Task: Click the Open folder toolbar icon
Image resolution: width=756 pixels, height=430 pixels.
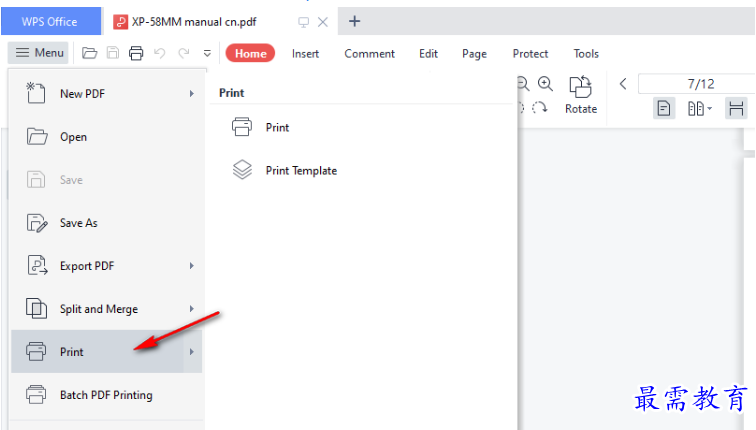Action: click(x=89, y=53)
